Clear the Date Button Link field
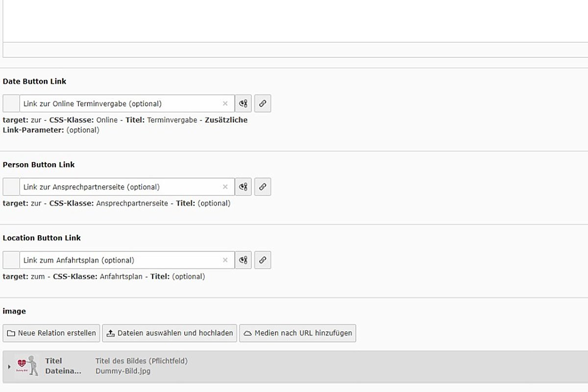This screenshot has height=392, width=588. pyautogui.click(x=225, y=103)
